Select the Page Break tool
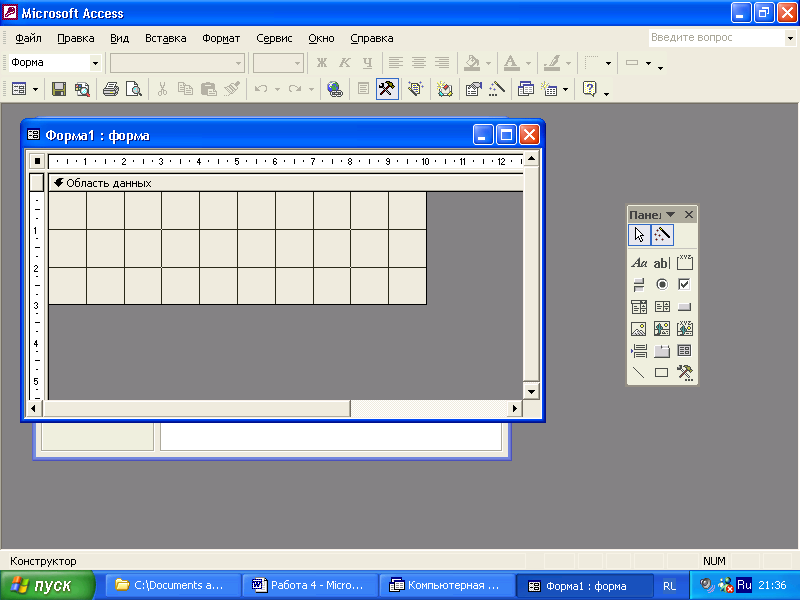Screen dimensions: 800x600 click(x=639, y=351)
